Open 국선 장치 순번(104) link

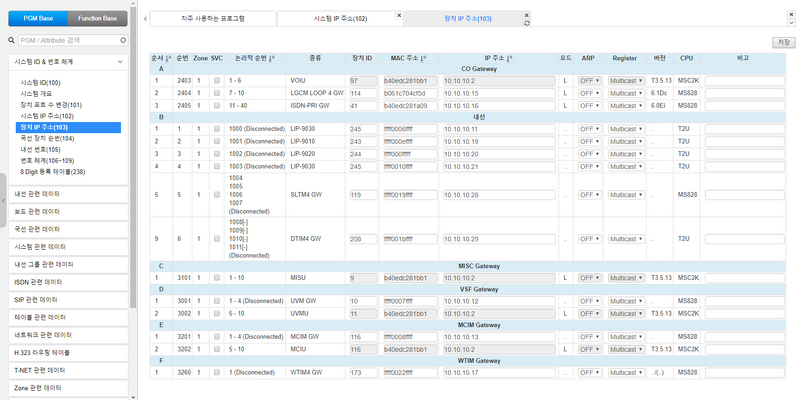pyautogui.click(x=47, y=138)
